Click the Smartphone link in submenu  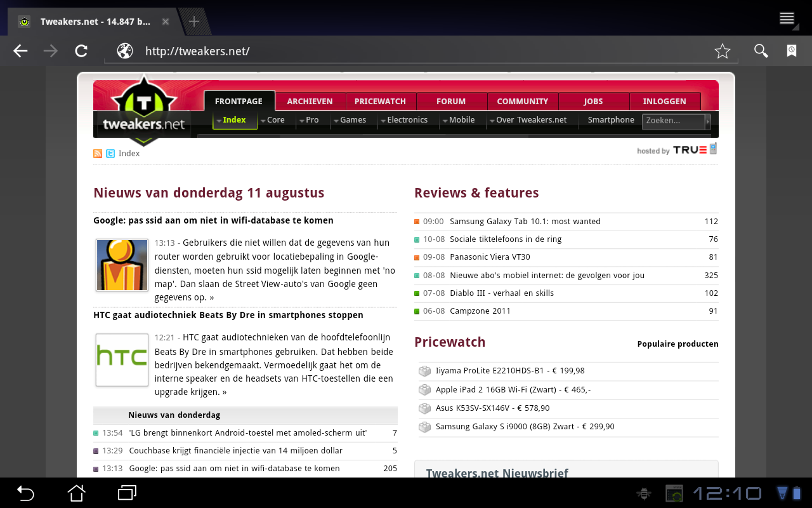coord(611,120)
